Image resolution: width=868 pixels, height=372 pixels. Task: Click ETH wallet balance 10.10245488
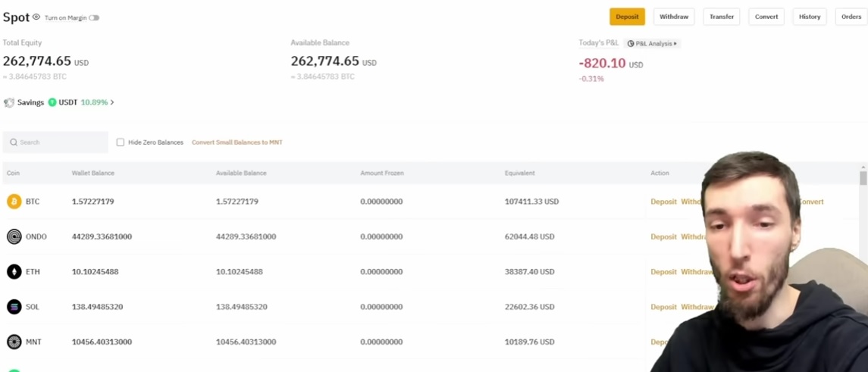pyautogui.click(x=96, y=272)
